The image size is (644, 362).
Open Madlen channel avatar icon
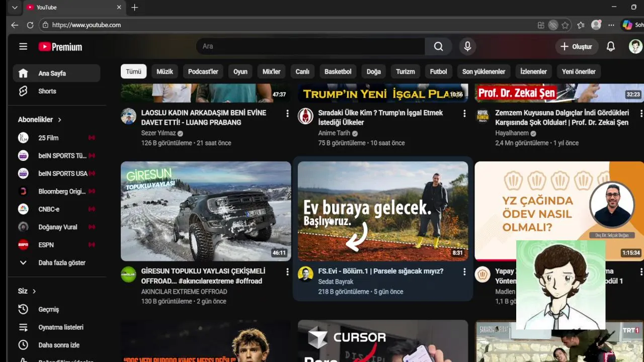pos(482,275)
